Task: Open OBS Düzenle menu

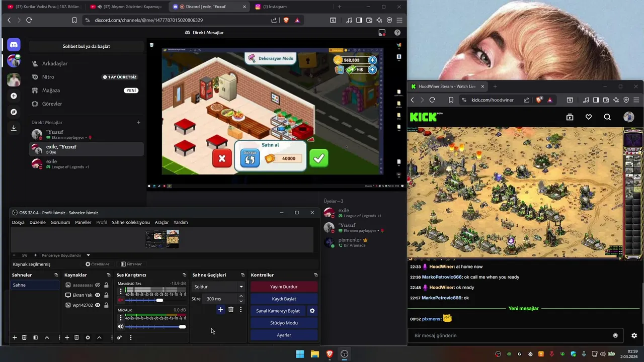Action: click(x=37, y=222)
